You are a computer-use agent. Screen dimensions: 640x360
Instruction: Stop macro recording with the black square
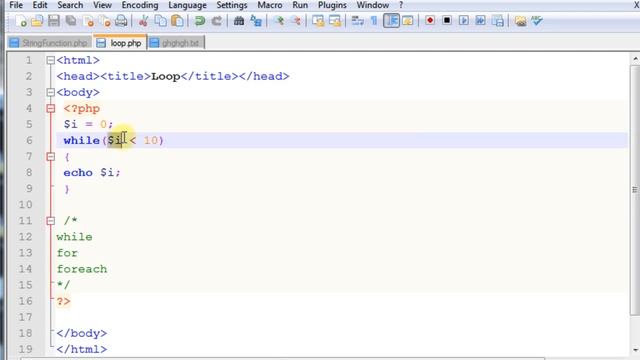tap(447, 20)
